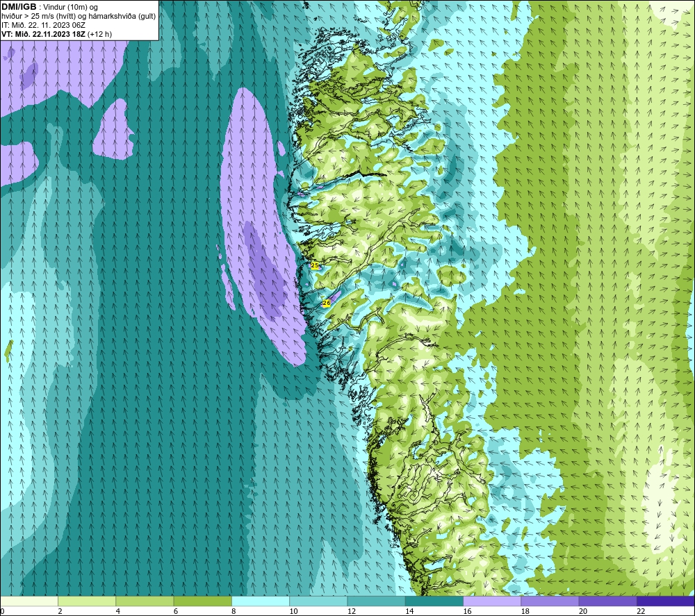Click the 14–16 m/s dark teal swatch
695x616 pixels.
coord(434,601)
